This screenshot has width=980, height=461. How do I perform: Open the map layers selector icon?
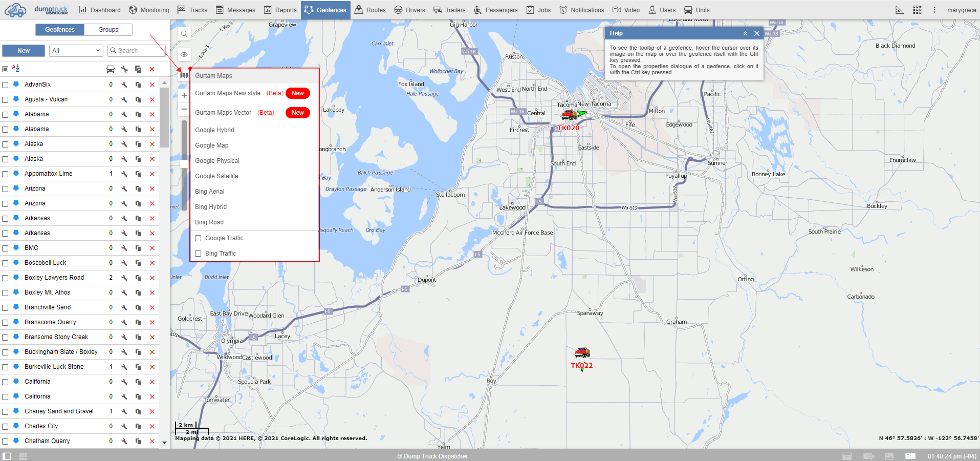(x=184, y=75)
